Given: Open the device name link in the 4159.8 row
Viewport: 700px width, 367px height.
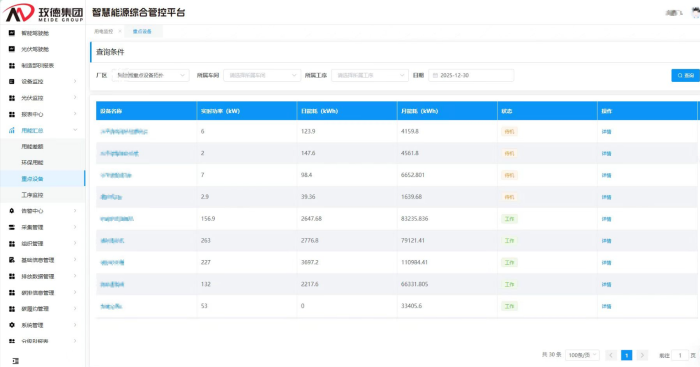Looking at the screenshot, I should (124, 132).
